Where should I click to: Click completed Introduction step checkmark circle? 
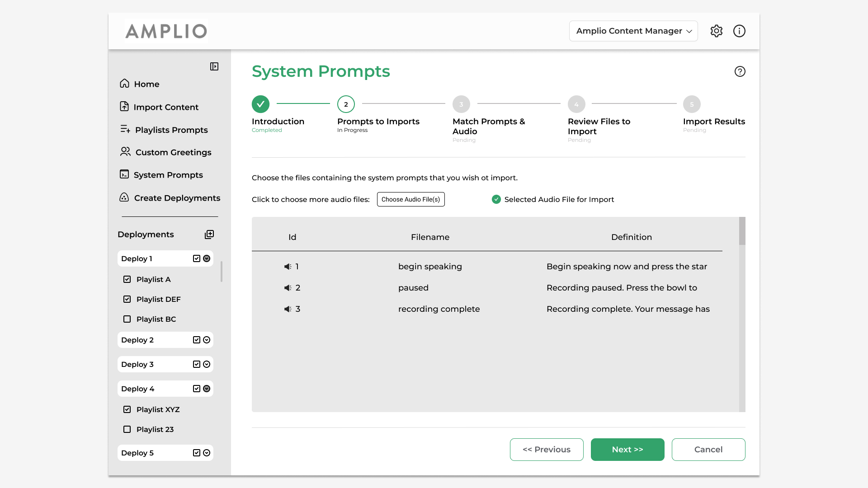click(x=260, y=104)
